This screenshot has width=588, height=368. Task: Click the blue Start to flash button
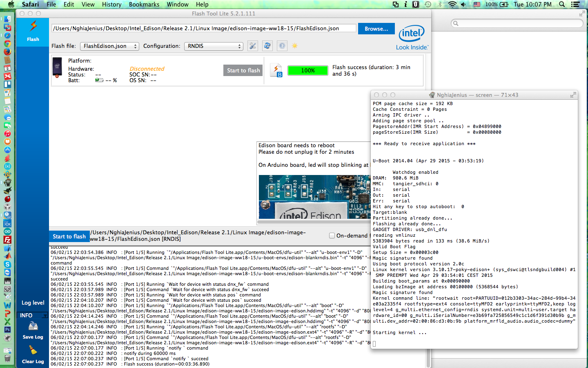(69, 236)
